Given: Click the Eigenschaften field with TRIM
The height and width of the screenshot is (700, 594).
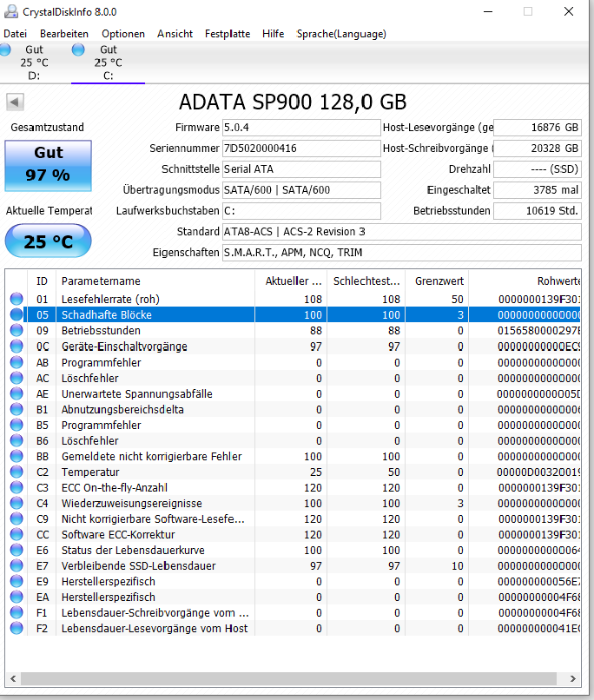Looking at the screenshot, I should (402, 253).
